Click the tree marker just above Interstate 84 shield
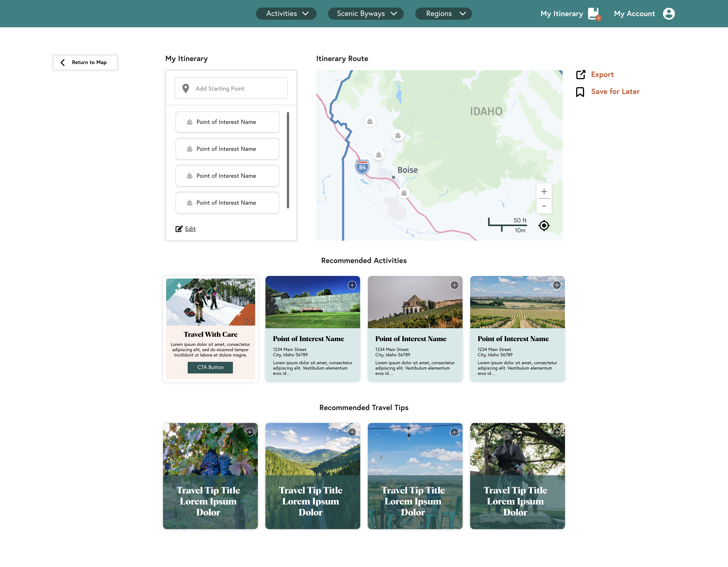 tap(378, 155)
